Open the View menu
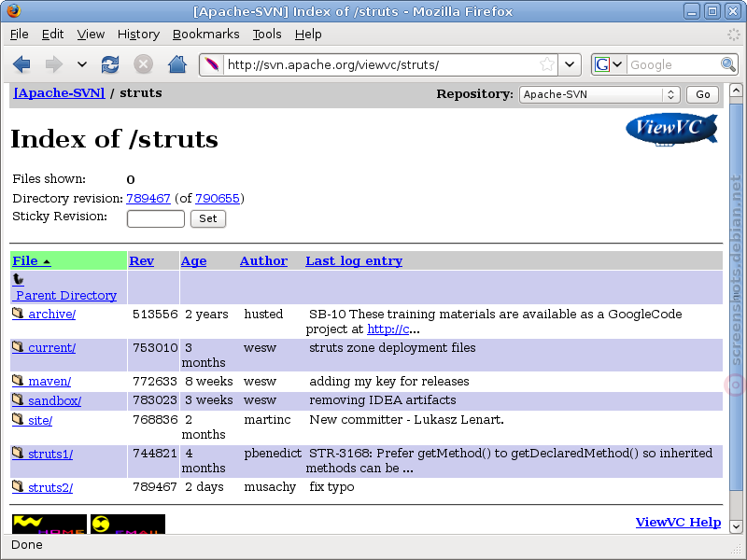This screenshot has height=560, width=747. (91, 35)
